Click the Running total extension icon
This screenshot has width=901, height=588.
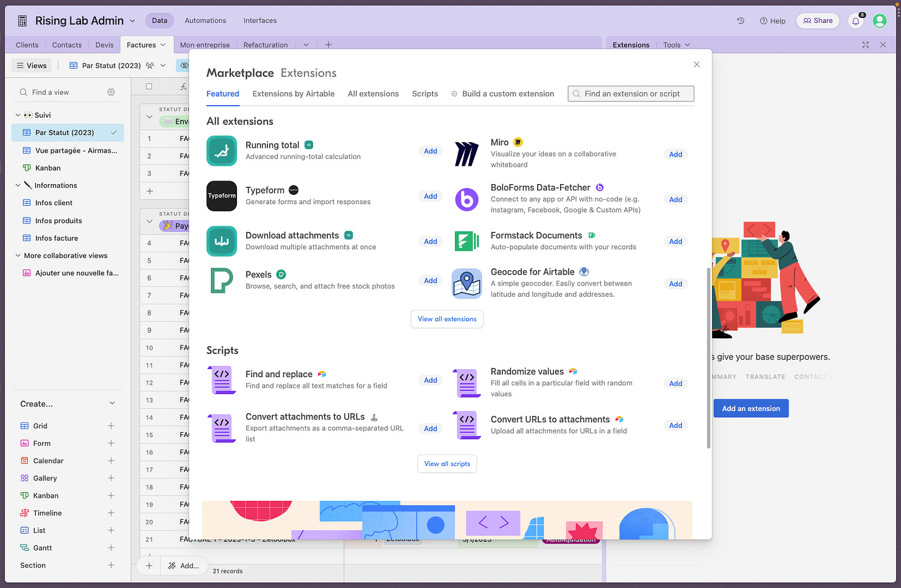click(222, 151)
